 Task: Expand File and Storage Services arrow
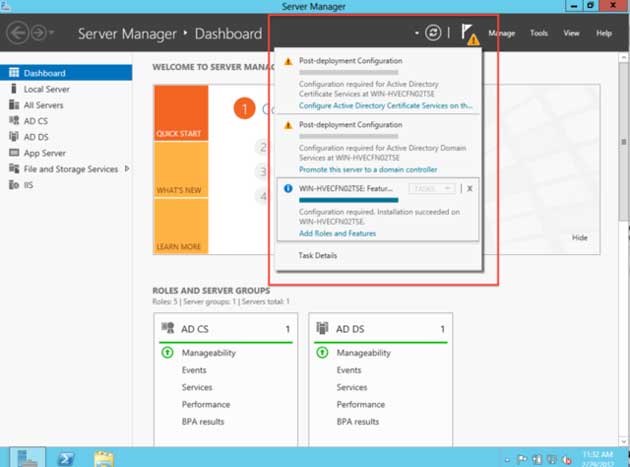click(x=126, y=169)
